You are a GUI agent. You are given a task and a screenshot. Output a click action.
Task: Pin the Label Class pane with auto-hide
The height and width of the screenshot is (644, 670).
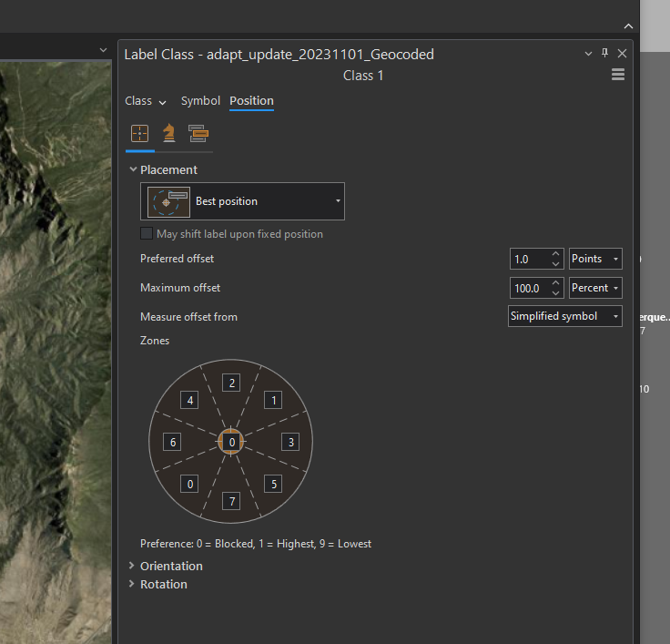(604, 54)
